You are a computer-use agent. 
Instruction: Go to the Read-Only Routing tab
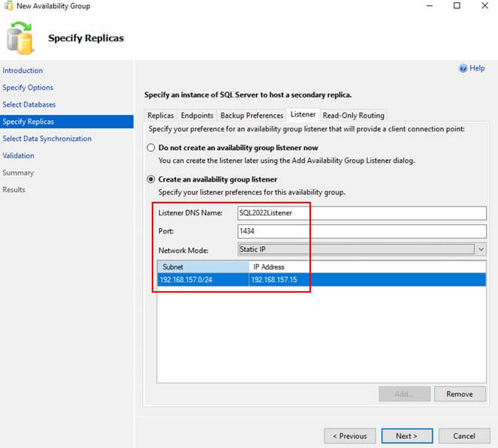point(353,116)
